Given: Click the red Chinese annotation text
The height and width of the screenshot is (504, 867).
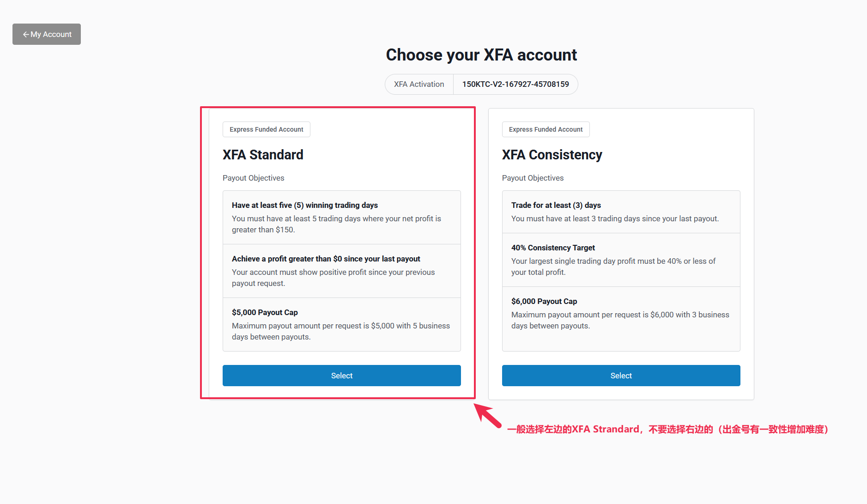Looking at the screenshot, I should (668, 429).
